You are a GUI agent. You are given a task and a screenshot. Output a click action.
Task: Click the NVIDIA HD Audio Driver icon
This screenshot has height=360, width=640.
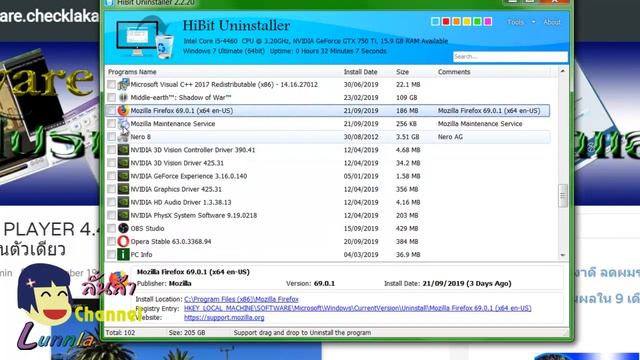pyautogui.click(x=123, y=202)
